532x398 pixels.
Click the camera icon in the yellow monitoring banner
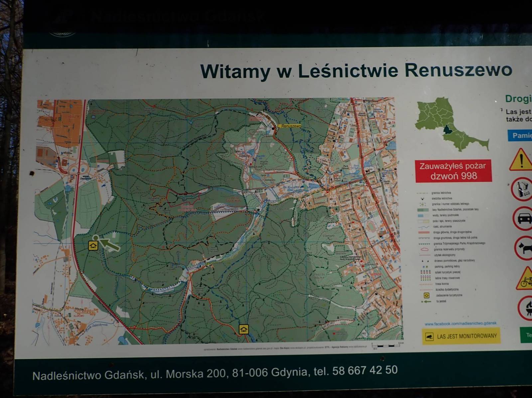(430, 337)
